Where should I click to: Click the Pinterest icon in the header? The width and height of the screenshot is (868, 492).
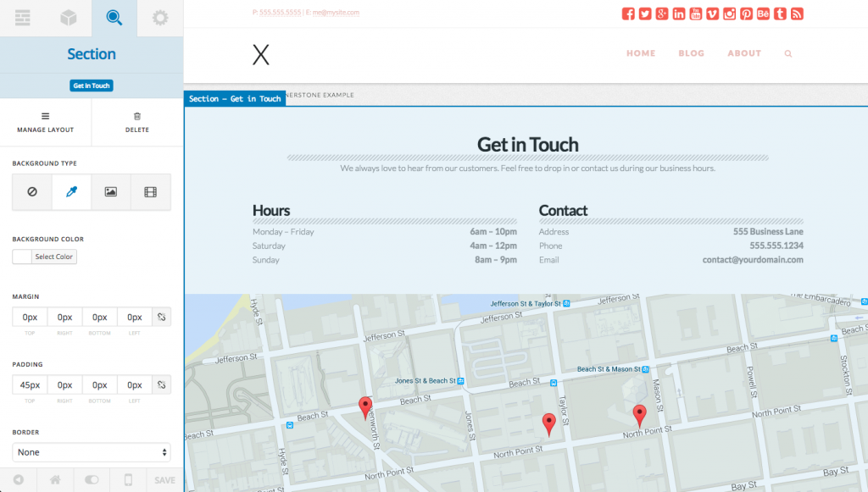point(746,14)
